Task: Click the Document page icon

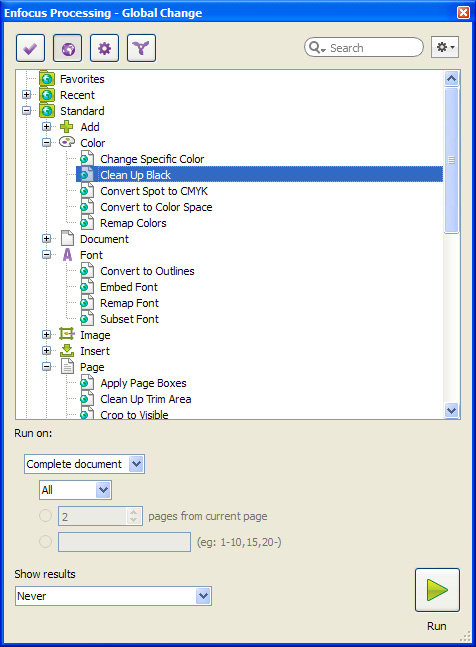Action: 67,238
